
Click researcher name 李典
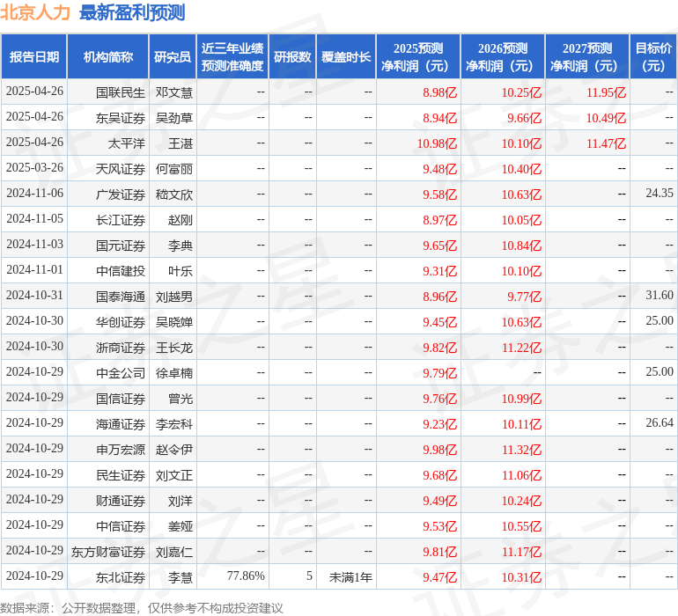coord(181,246)
